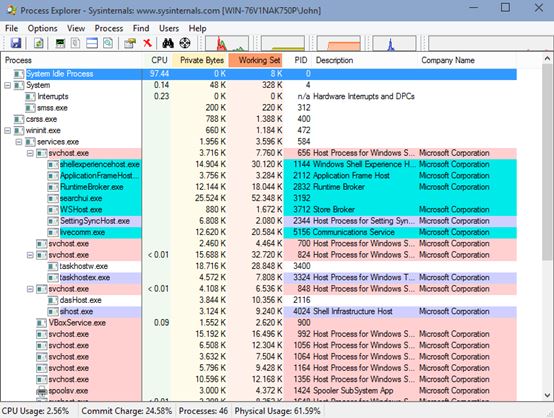Select the shellexperiencehost.exe row
The width and height of the screenshot is (554, 418).
coord(259,164)
